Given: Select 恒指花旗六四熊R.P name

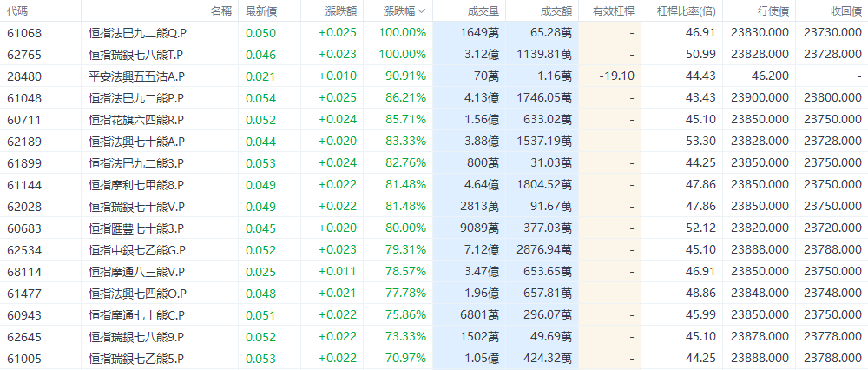Looking at the screenshot, I should 136,119.
